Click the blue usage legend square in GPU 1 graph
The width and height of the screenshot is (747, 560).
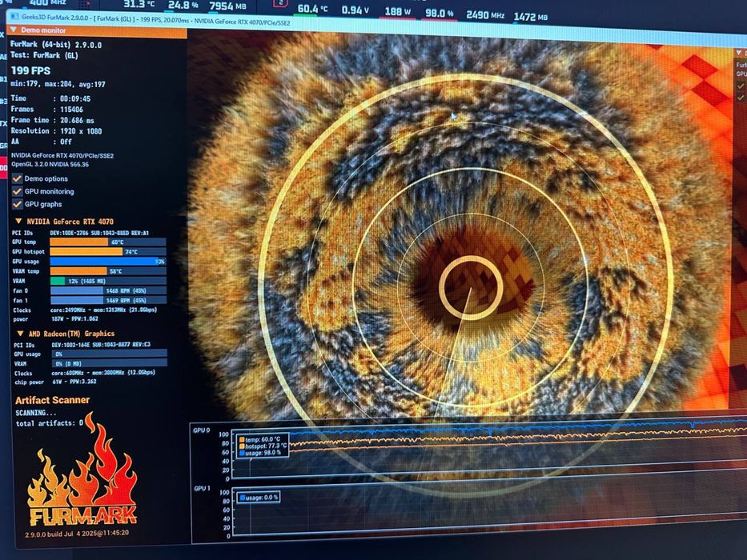coord(242,498)
